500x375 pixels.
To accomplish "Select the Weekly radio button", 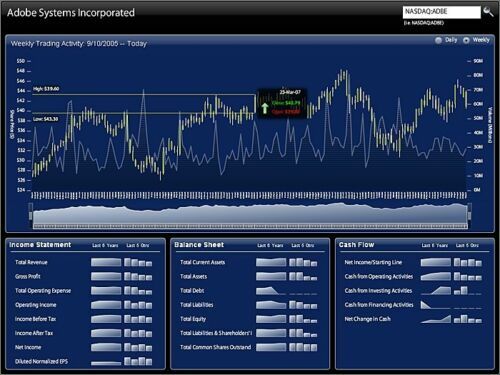I will (x=466, y=40).
